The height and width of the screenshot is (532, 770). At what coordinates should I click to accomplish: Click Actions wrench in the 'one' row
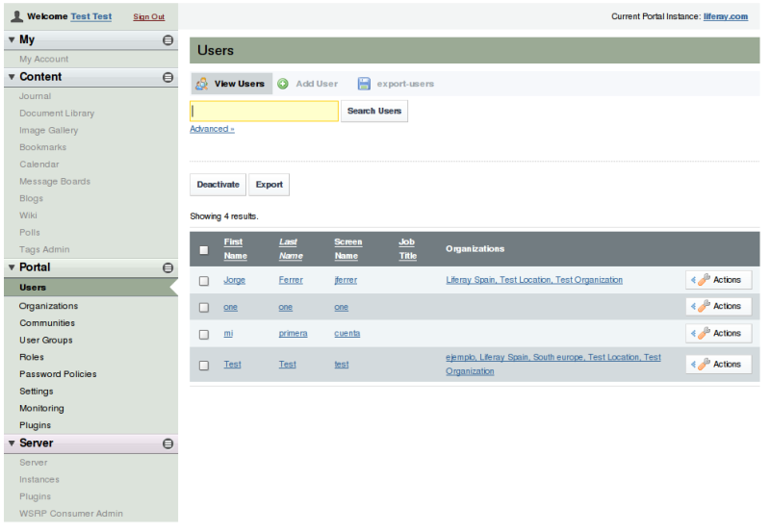click(704, 307)
